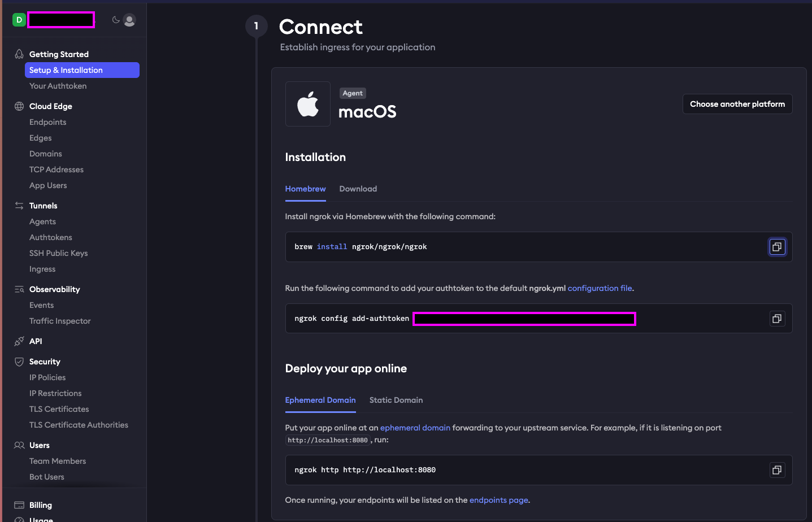
Task: Click the Getting Started rocket icon
Action: click(x=19, y=54)
